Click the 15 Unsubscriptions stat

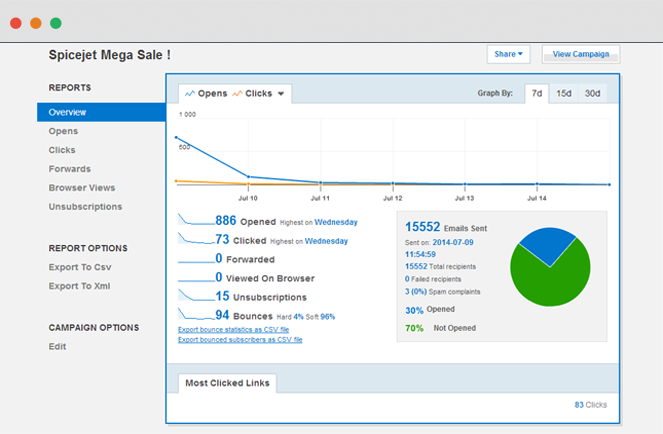[x=261, y=297]
